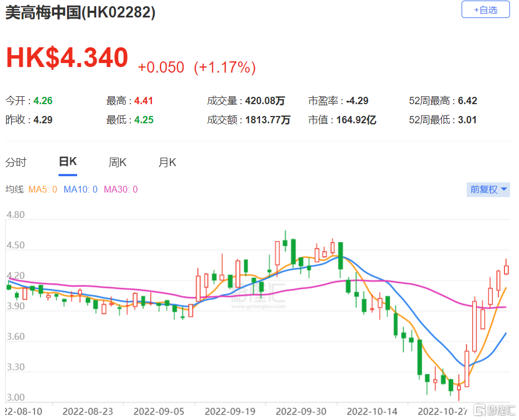This screenshot has height=420, width=519.
Task: Click the 3.30 price axis label
Action: 16,367
